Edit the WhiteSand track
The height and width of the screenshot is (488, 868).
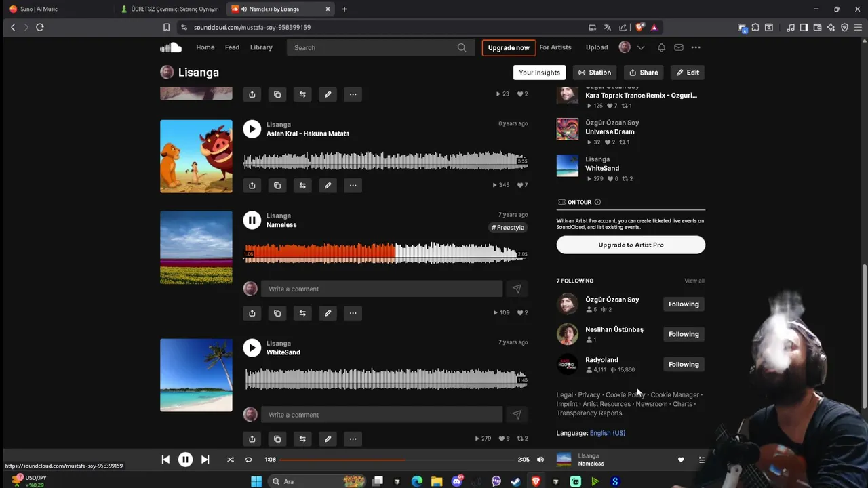click(x=328, y=439)
